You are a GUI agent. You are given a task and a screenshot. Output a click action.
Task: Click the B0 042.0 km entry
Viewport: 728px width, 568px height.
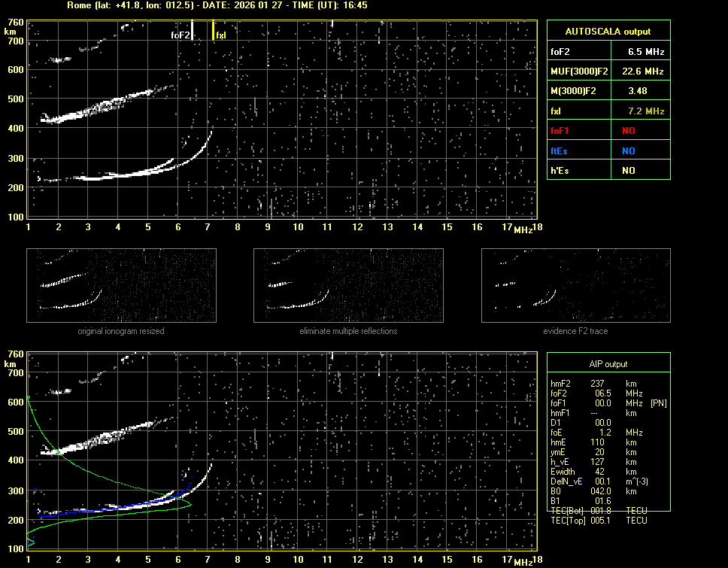click(594, 491)
